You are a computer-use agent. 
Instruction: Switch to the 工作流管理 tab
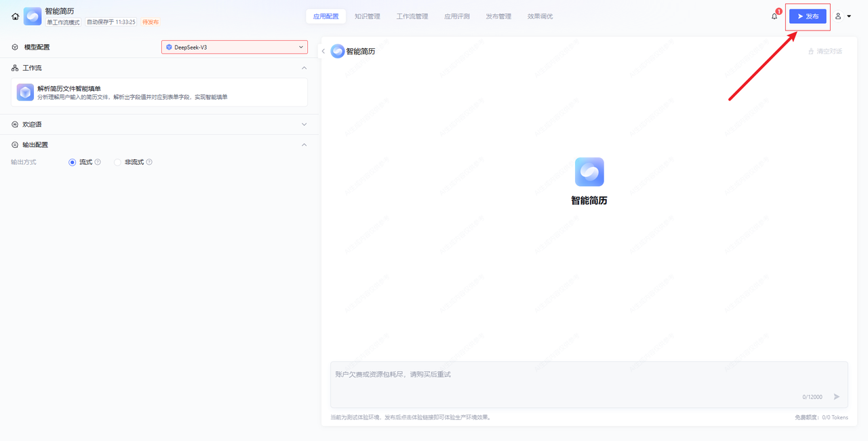[412, 16]
